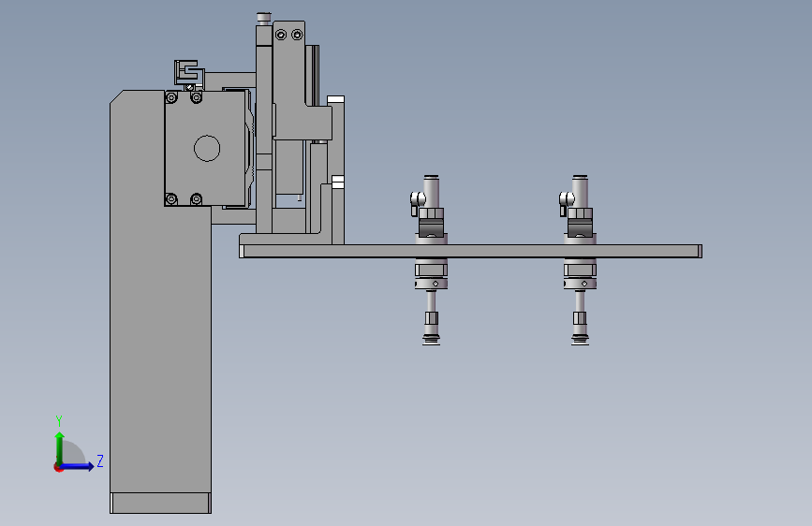Select the circular boss on the motor housing
Image resolution: width=812 pixels, height=526 pixels.
207,148
